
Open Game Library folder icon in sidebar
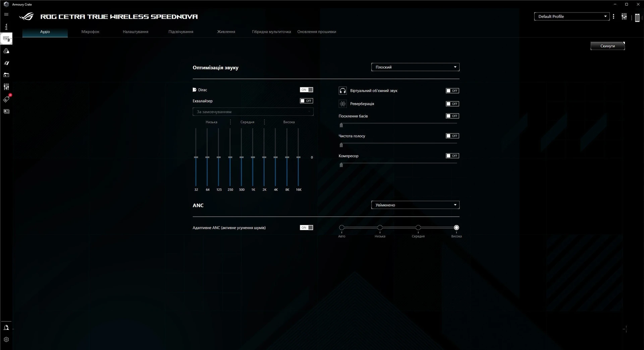[6, 75]
